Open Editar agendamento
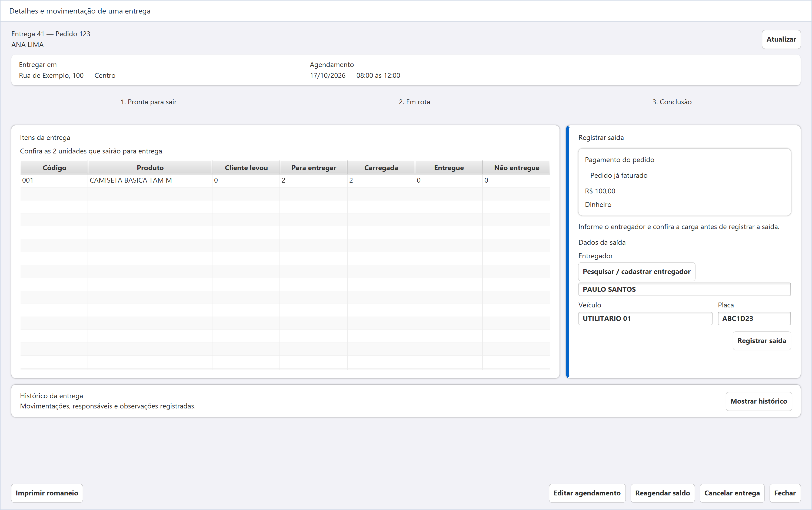The width and height of the screenshot is (812, 510). pyautogui.click(x=587, y=493)
